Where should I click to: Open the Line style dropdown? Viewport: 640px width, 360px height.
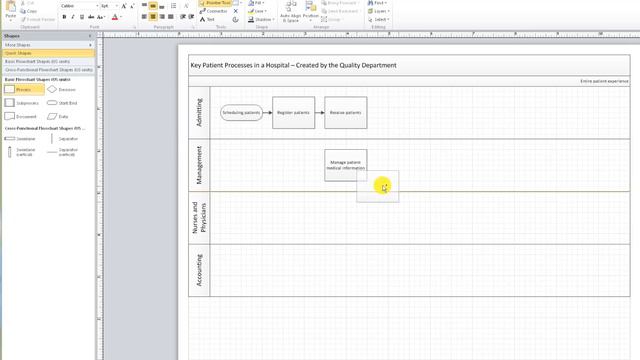point(257,11)
